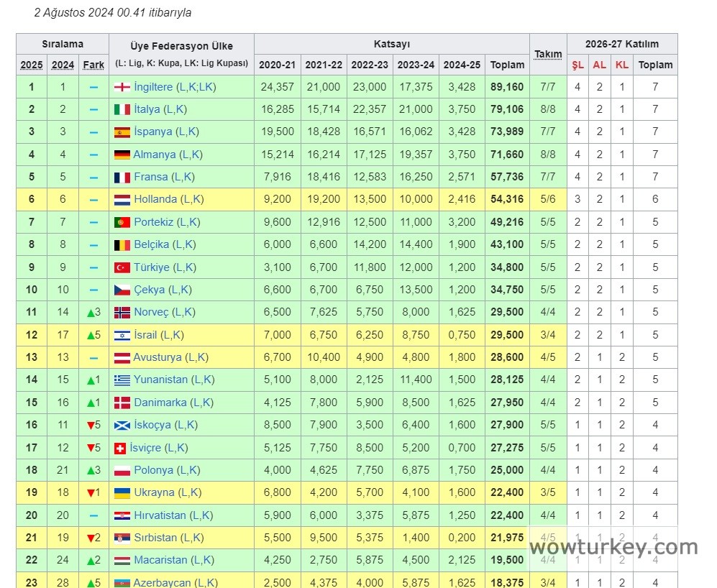Click the Italian flag next to İtalya
The width and height of the screenshot is (717, 588).
click(122, 109)
